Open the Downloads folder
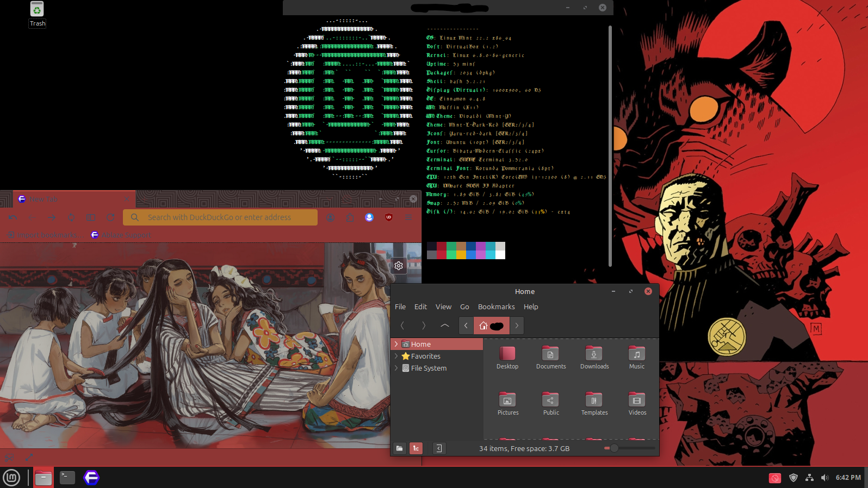The width and height of the screenshot is (868, 488). (594, 358)
